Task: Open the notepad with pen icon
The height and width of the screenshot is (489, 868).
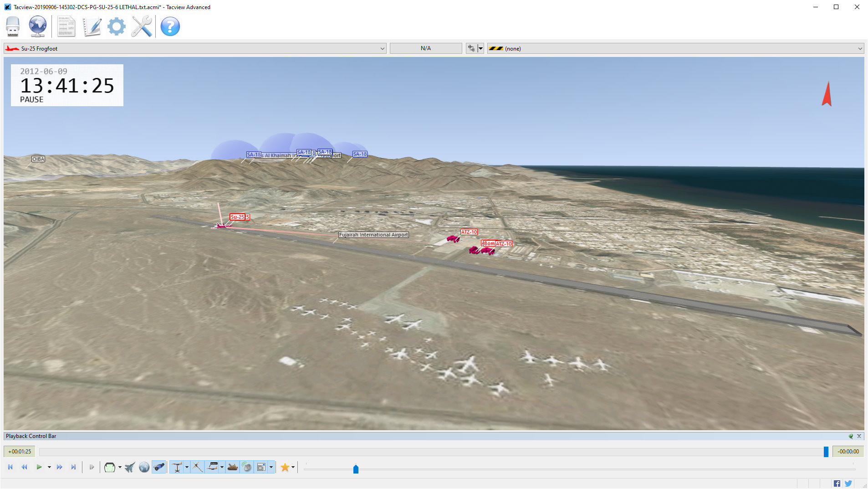Action: [92, 26]
